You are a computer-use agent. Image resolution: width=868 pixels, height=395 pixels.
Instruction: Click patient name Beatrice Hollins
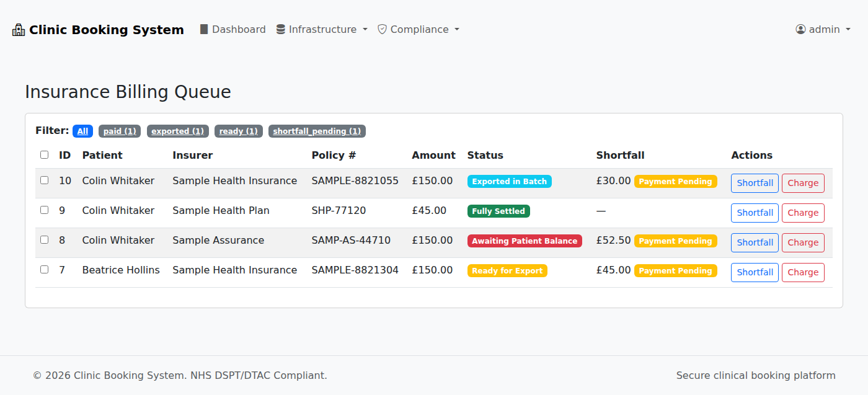(x=121, y=270)
